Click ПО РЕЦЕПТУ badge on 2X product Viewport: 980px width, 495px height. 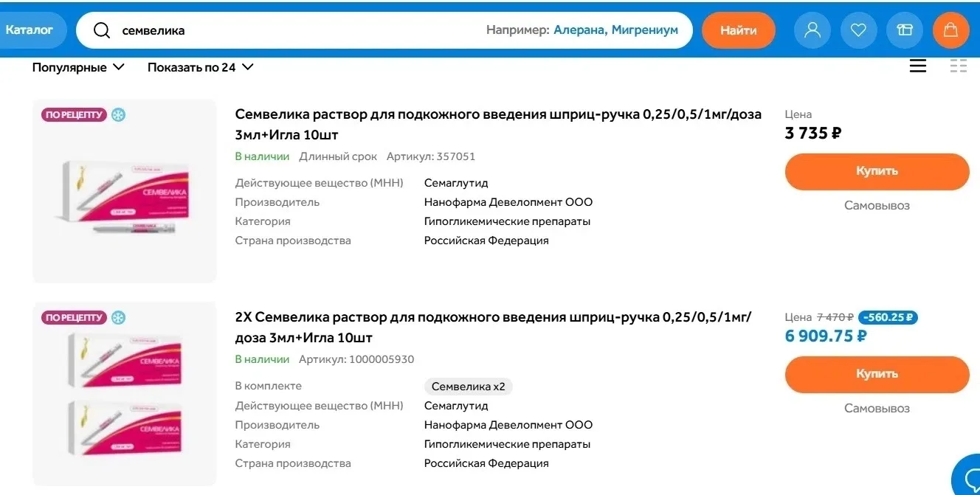(x=74, y=318)
